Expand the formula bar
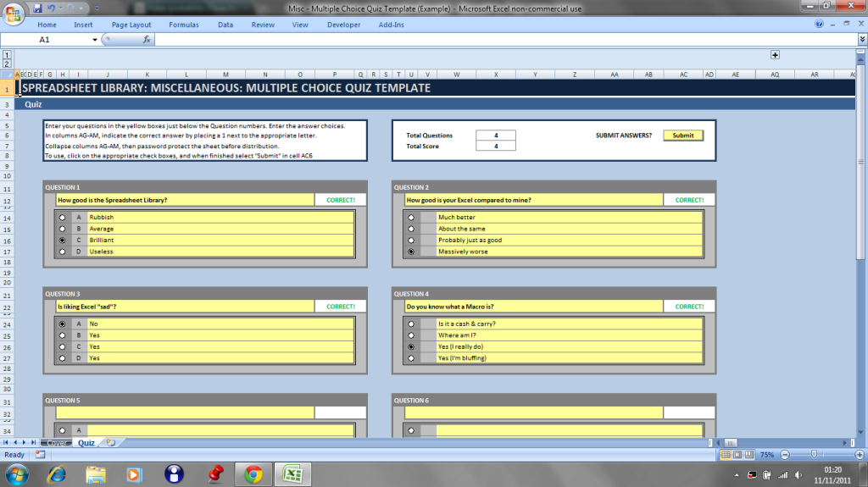Screen dimensions: 868x487 861,40
